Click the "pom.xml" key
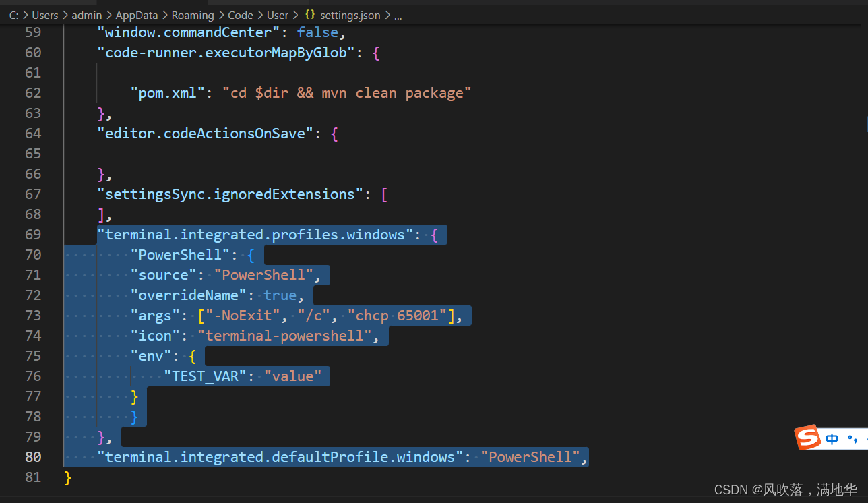868x503 pixels. coord(168,93)
